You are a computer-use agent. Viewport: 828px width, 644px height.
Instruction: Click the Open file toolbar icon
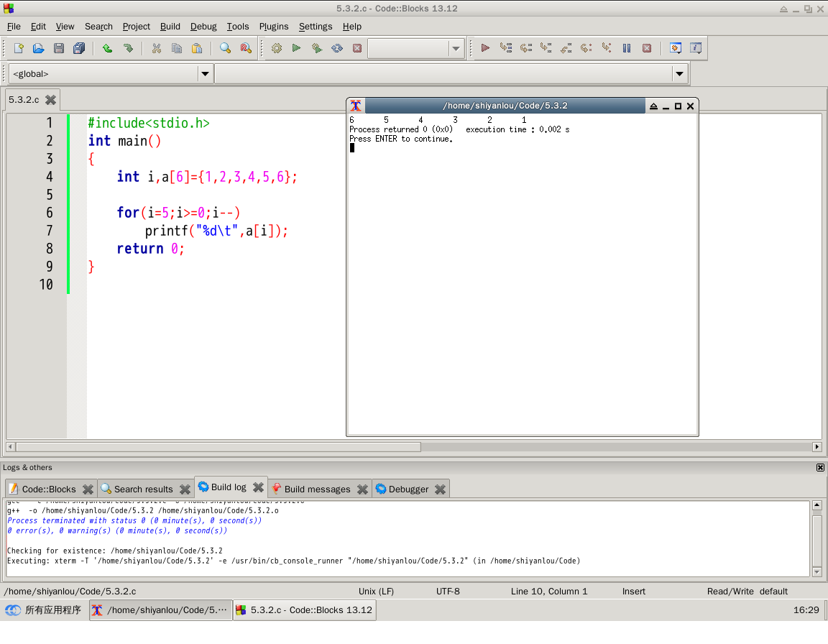(39, 49)
